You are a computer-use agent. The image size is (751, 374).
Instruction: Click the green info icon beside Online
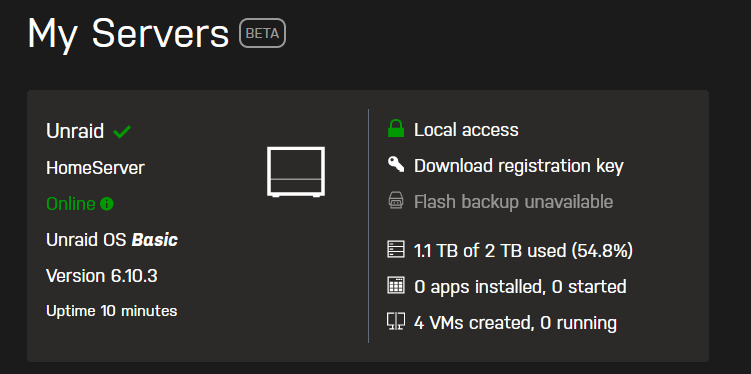pyautogui.click(x=107, y=204)
